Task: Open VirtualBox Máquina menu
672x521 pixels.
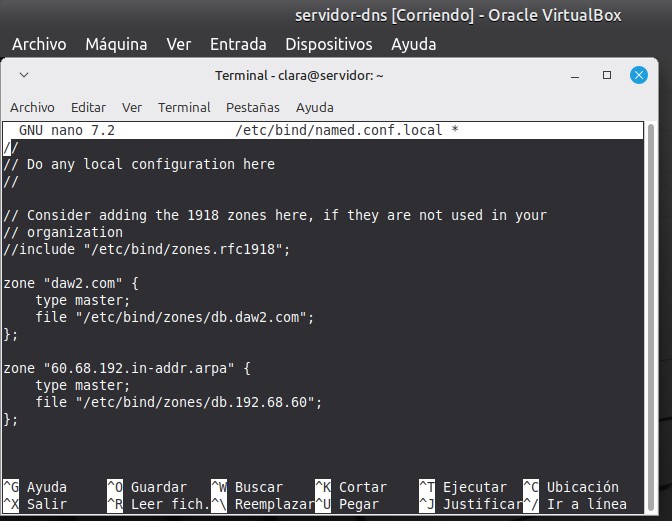Action: pos(116,44)
